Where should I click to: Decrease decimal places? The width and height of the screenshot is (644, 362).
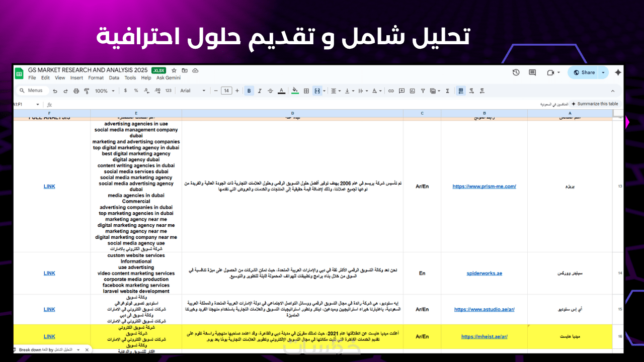point(146,91)
